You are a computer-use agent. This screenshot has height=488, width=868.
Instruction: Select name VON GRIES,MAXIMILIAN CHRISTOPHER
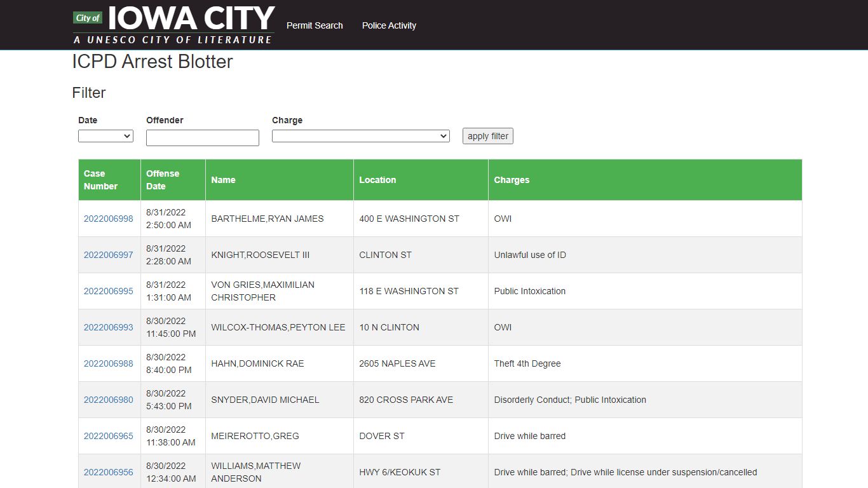pyautogui.click(x=263, y=291)
